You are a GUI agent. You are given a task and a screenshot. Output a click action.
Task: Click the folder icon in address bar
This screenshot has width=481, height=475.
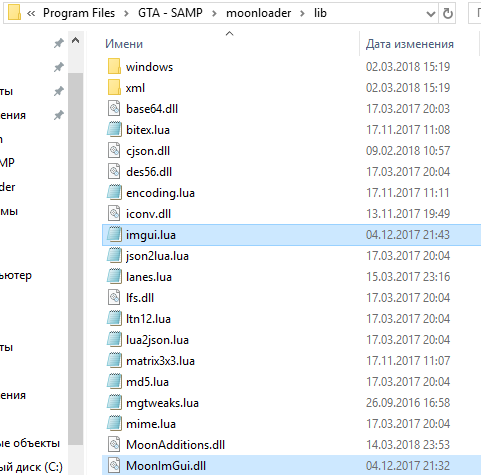(14, 13)
